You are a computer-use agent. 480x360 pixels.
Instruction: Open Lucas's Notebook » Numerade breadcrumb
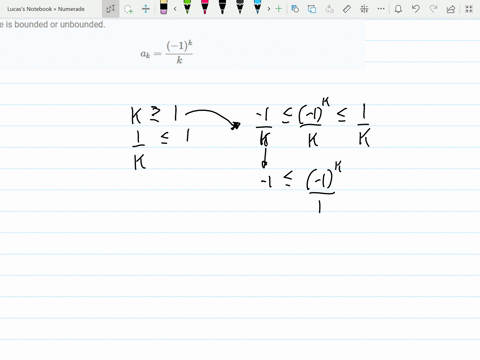[x=46, y=9]
